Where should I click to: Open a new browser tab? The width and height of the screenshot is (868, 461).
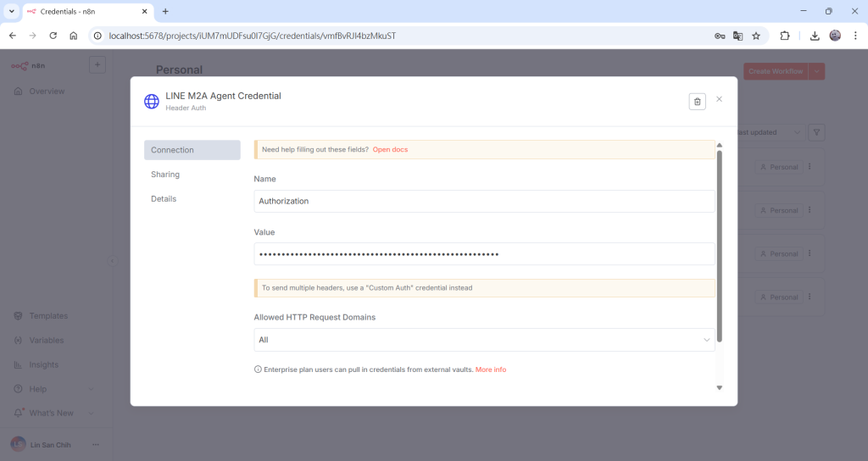(165, 11)
